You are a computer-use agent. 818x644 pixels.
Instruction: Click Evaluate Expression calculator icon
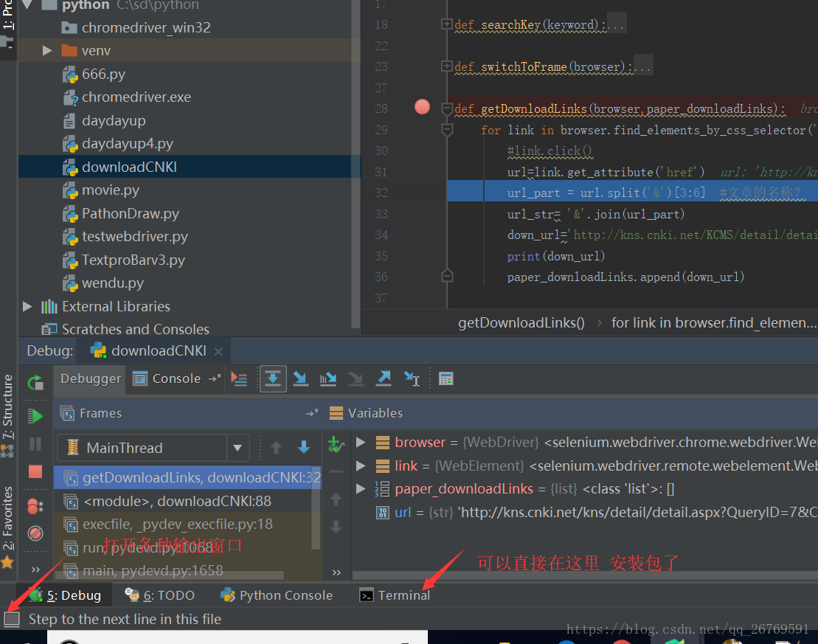click(x=446, y=379)
